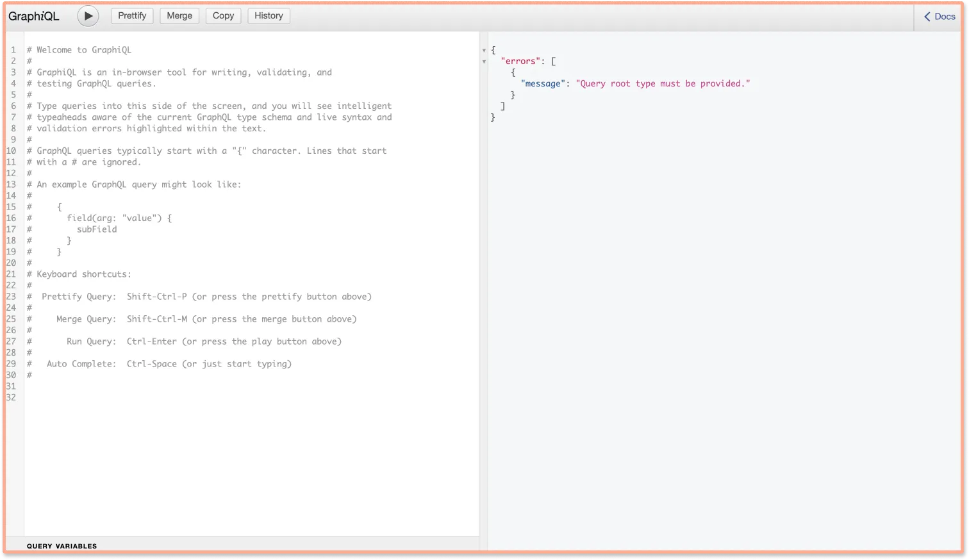Click the "# Welcome to GraphiQL" comment line

[79, 50]
